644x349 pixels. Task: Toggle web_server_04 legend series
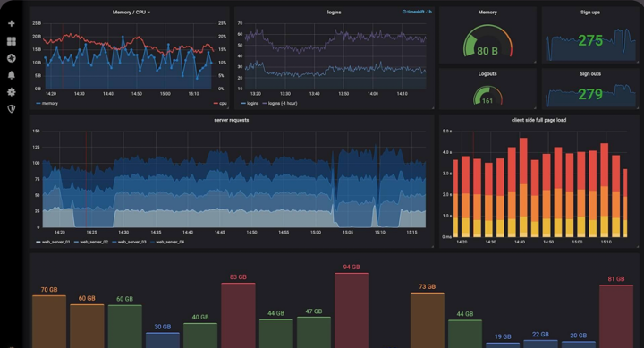pos(167,243)
